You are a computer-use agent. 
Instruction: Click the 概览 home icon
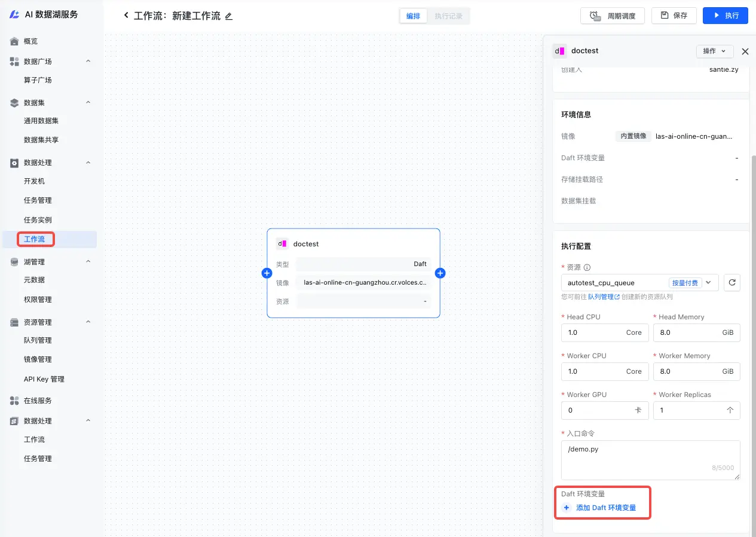tap(14, 41)
